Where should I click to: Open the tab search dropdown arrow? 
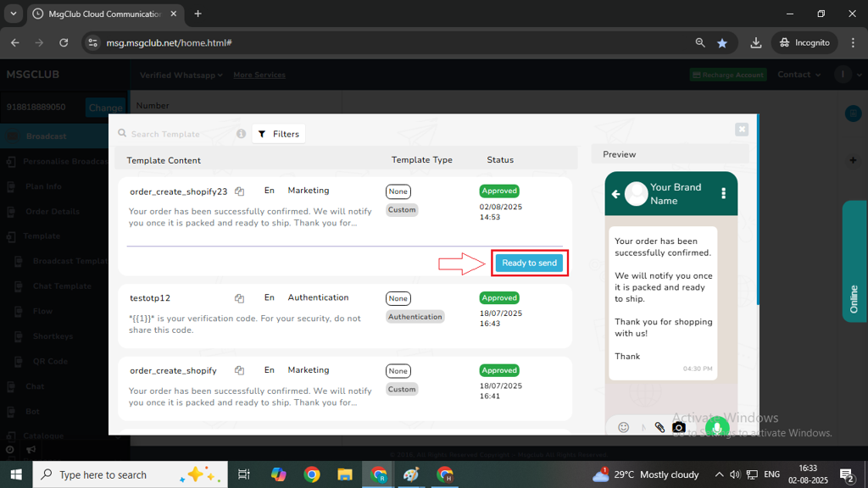14,14
